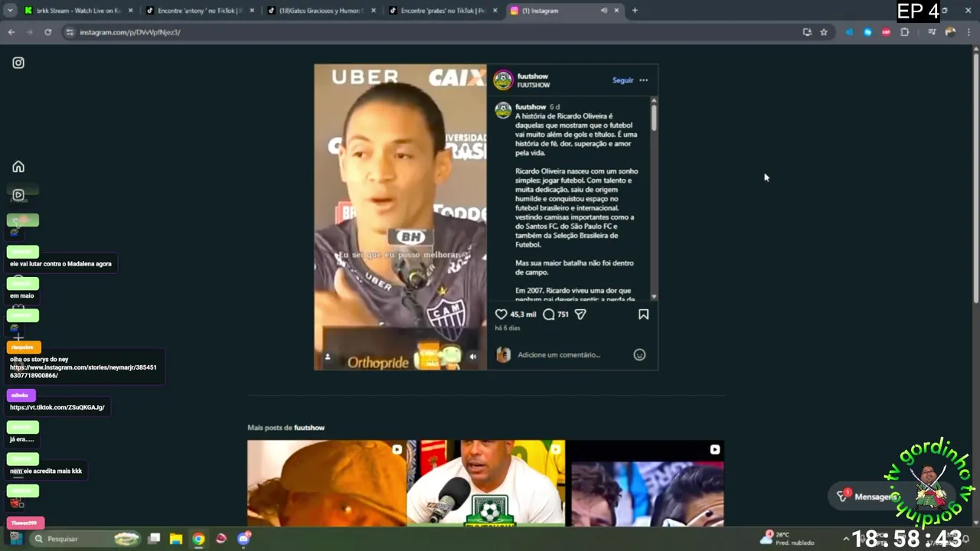Viewport: 980px width, 551px height.
Task: Close the Instagram browser tab
Action: click(x=616, y=11)
